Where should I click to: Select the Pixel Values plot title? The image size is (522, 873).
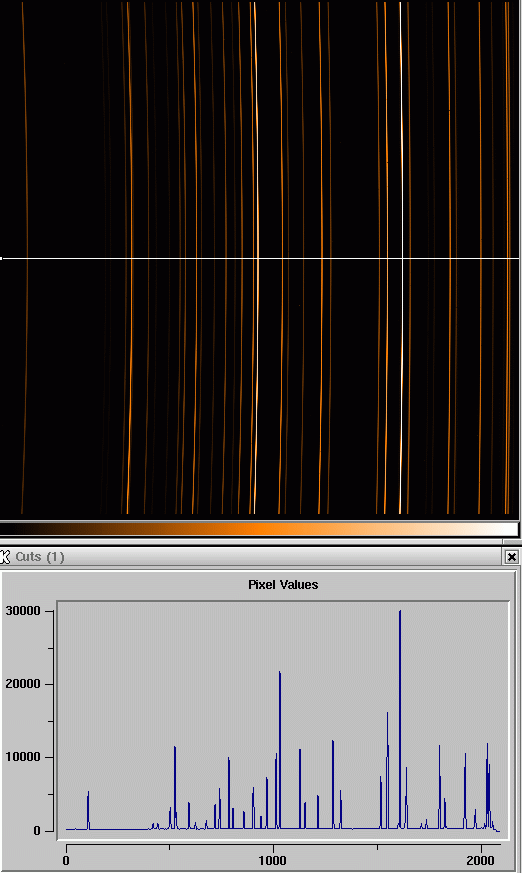click(x=283, y=585)
